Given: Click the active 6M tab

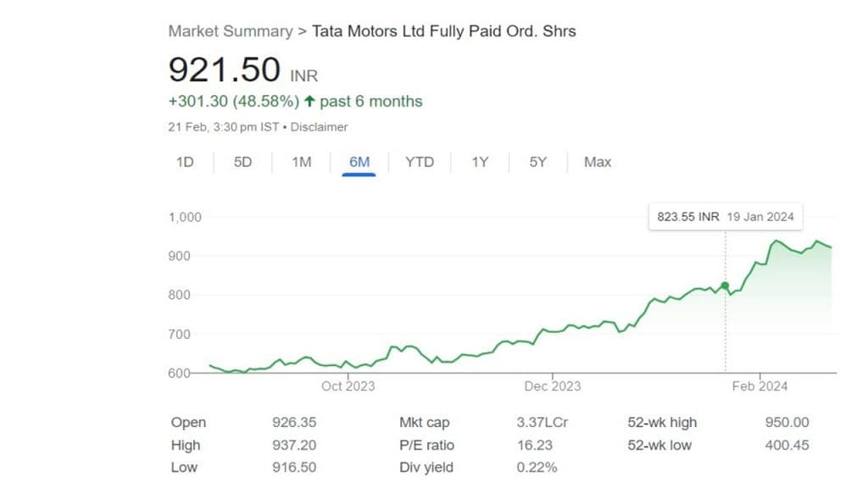Looking at the screenshot, I should (359, 162).
